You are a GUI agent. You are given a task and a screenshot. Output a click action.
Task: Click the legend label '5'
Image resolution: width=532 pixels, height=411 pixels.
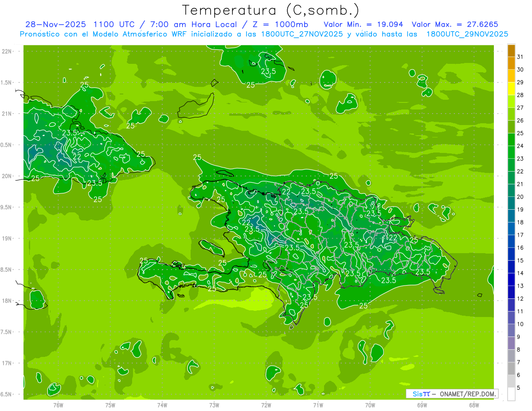click(519, 388)
